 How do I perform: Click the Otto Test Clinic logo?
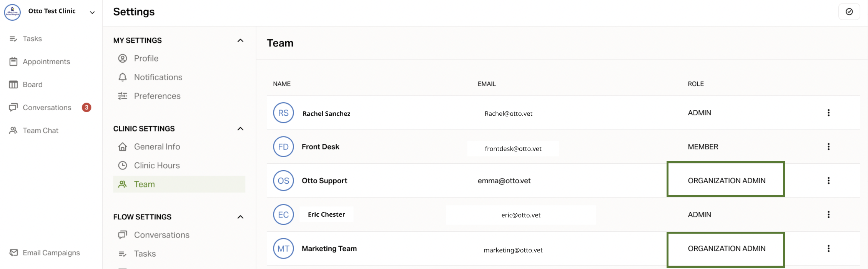coord(12,12)
